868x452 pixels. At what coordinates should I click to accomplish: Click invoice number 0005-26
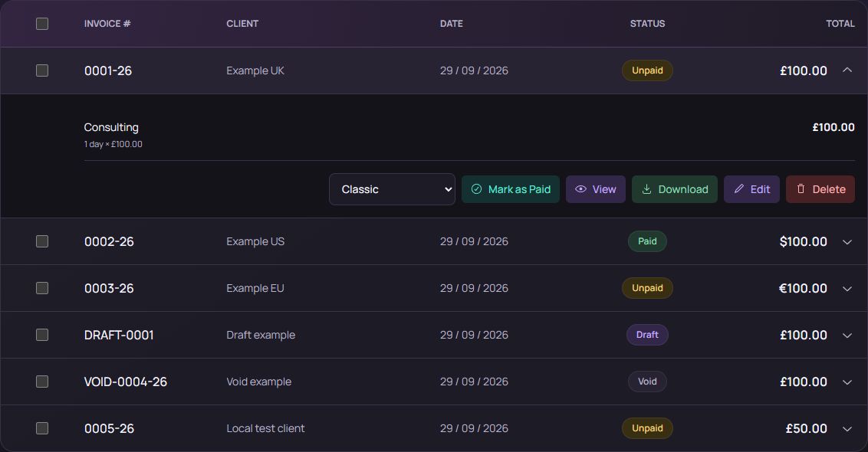point(109,429)
